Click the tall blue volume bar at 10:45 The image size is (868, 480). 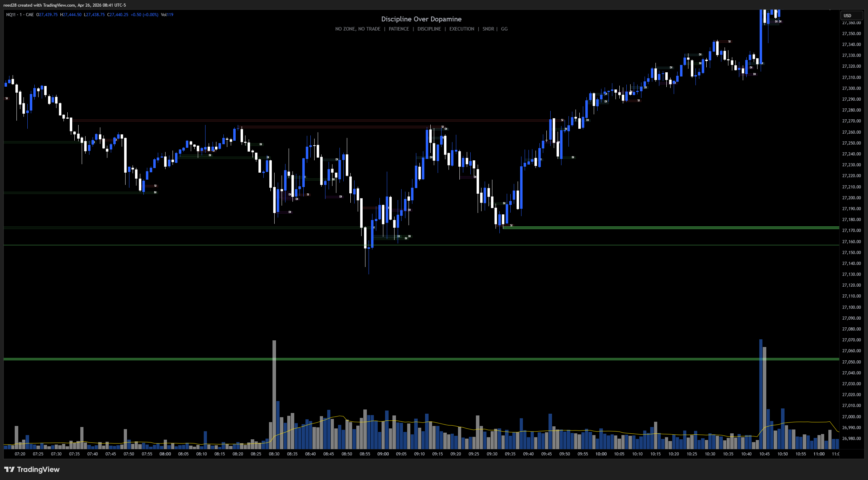761,394
